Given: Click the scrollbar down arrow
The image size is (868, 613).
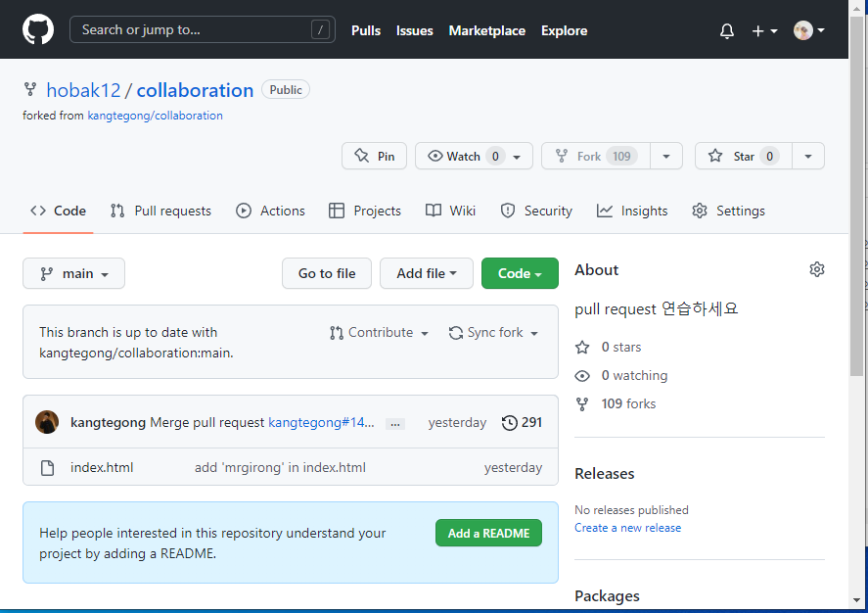Looking at the screenshot, I should click(856, 601).
